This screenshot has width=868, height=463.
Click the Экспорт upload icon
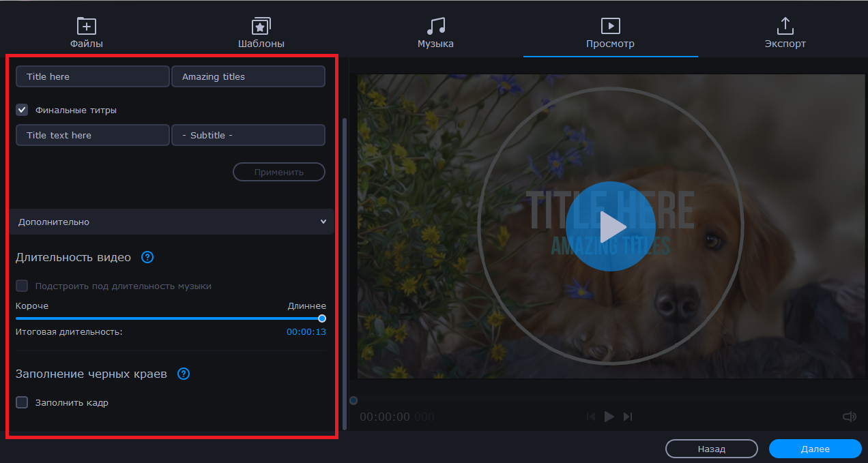coord(785,27)
